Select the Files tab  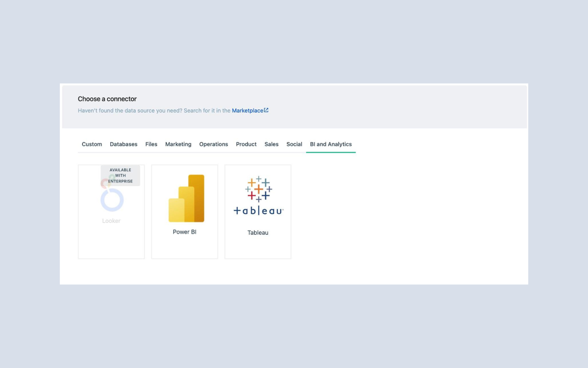(151, 144)
